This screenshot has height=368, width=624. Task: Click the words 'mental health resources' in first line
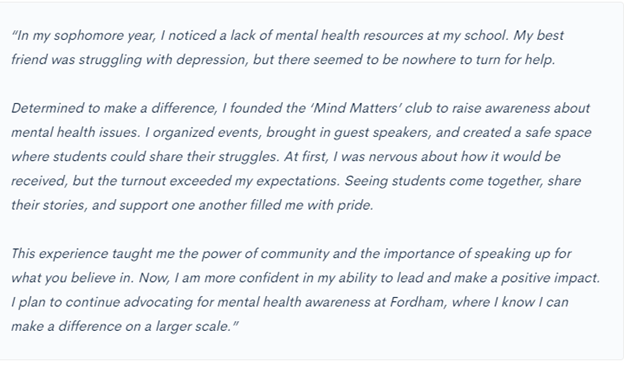[x=349, y=35]
